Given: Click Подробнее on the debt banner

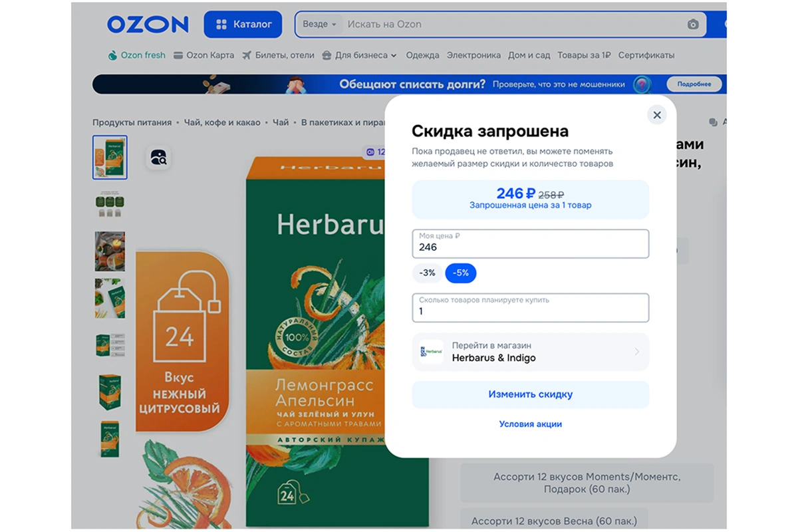Looking at the screenshot, I should 694,84.
